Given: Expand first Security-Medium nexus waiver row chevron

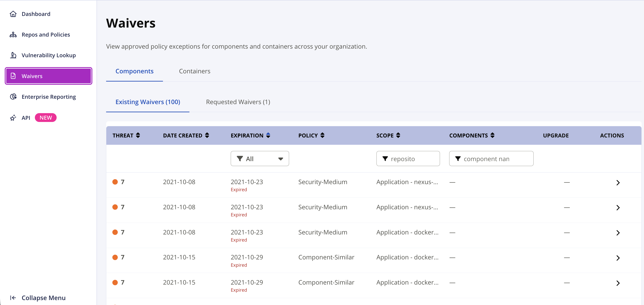Looking at the screenshot, I should coord(618,183).
